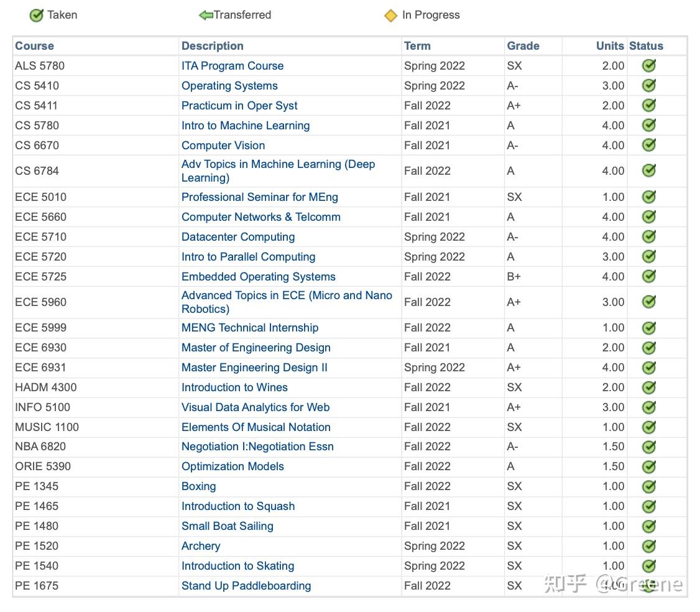
Task: Click the status checkmark for ECE 5725
Action: [x=649, y=277]
